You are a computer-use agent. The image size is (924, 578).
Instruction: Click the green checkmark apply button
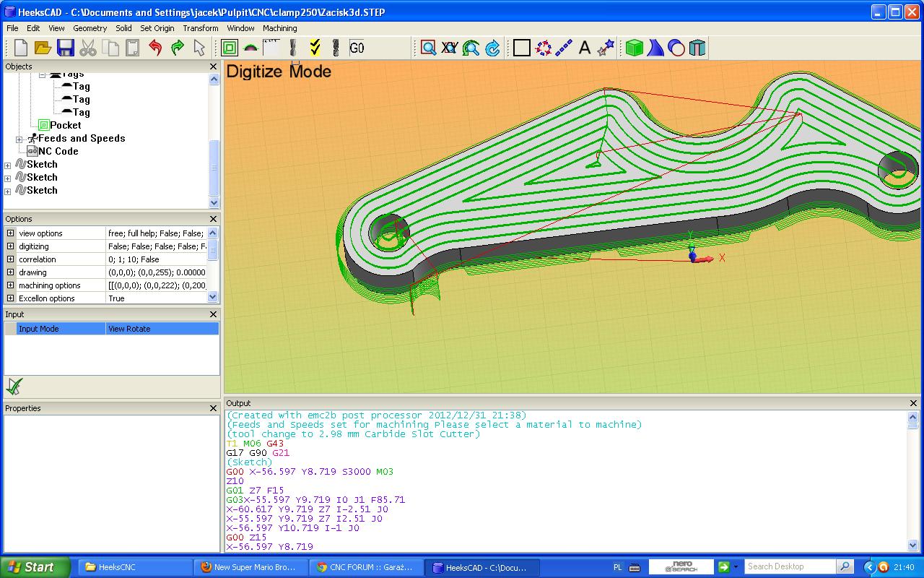(14, 386)
